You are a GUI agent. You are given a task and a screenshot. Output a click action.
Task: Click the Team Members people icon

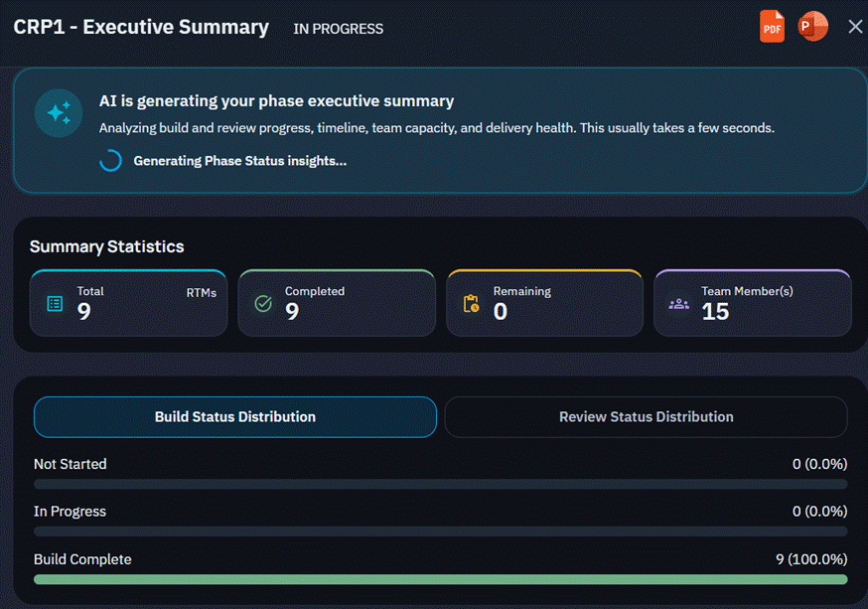[679, 304]
